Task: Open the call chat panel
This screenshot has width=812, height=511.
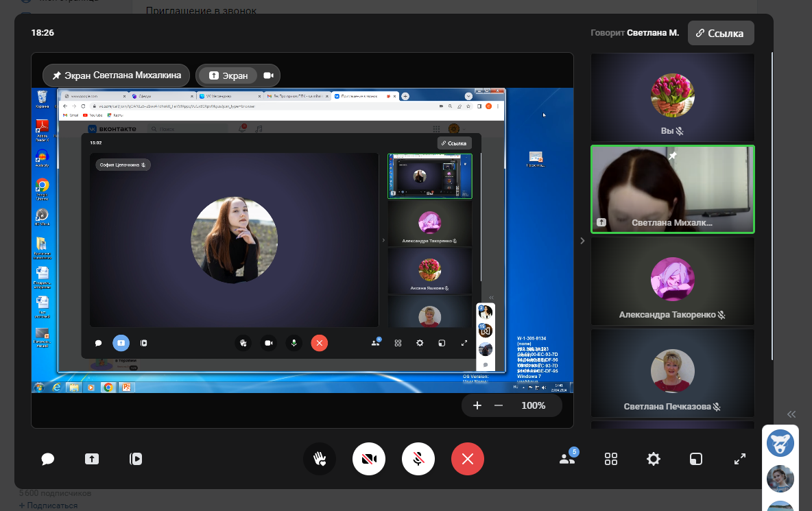Action: (47, 460)
